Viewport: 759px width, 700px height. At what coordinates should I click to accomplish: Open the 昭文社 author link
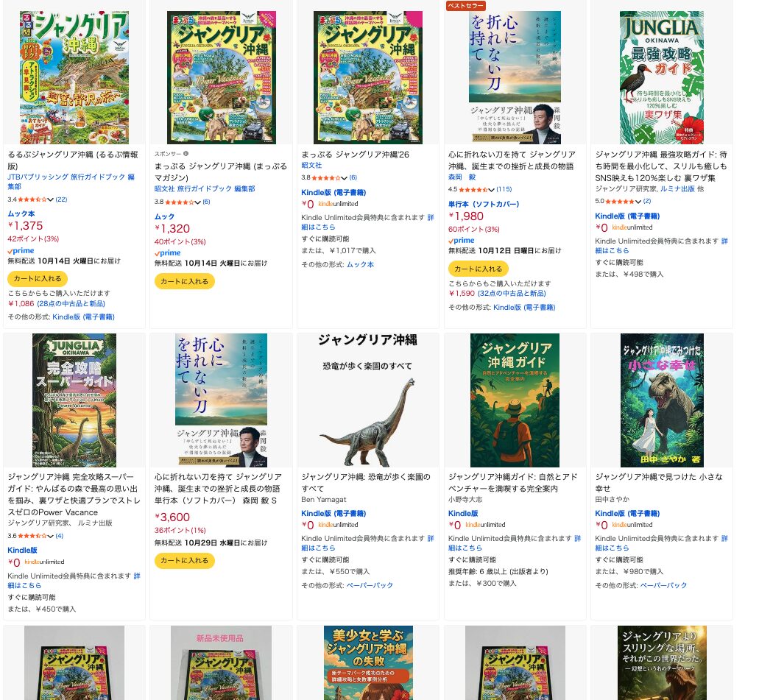pos(311,166)
